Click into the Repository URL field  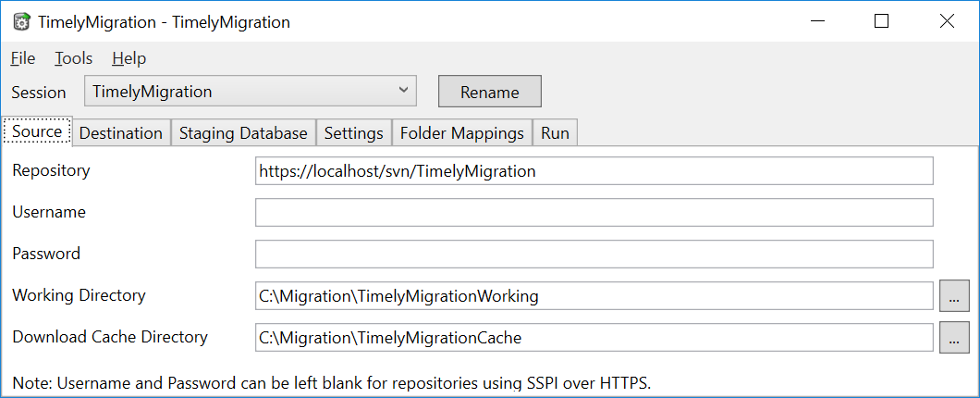pos(594,171)
